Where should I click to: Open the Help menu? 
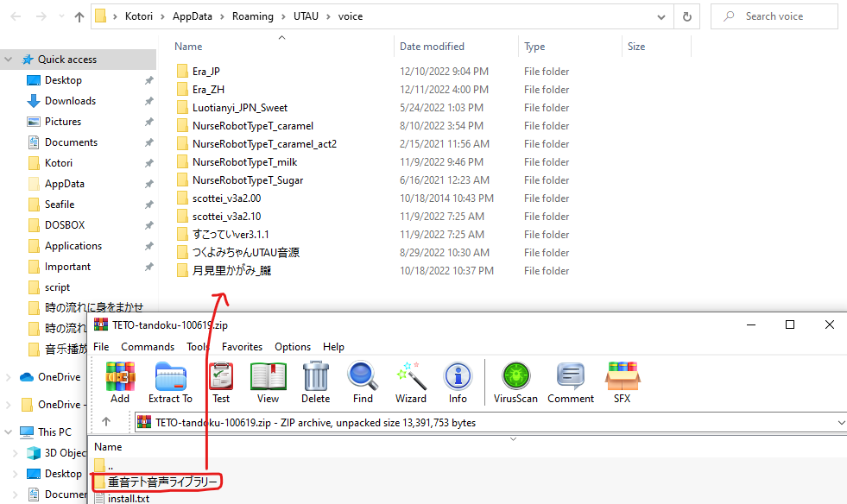pyautogui.click(x=333, y=347)
